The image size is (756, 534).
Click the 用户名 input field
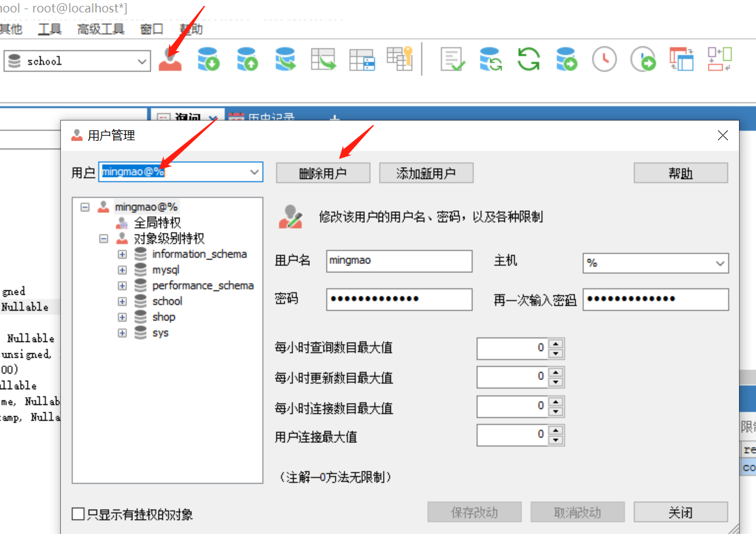[399, 261]
